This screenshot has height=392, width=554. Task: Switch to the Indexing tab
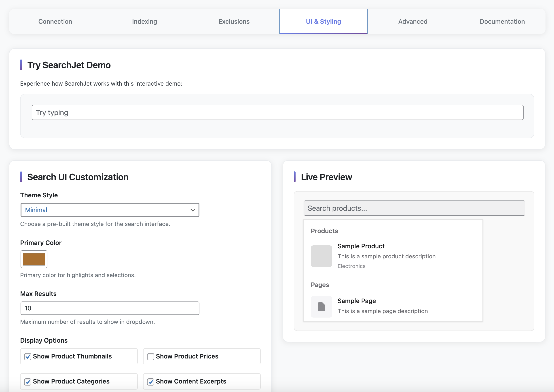click(x=144, y=21)
